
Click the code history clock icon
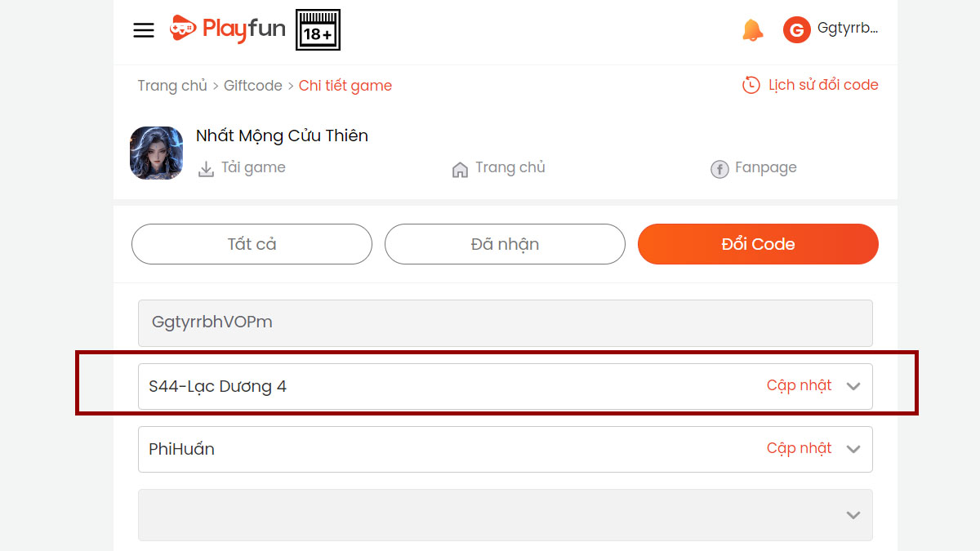click(751, 85)
